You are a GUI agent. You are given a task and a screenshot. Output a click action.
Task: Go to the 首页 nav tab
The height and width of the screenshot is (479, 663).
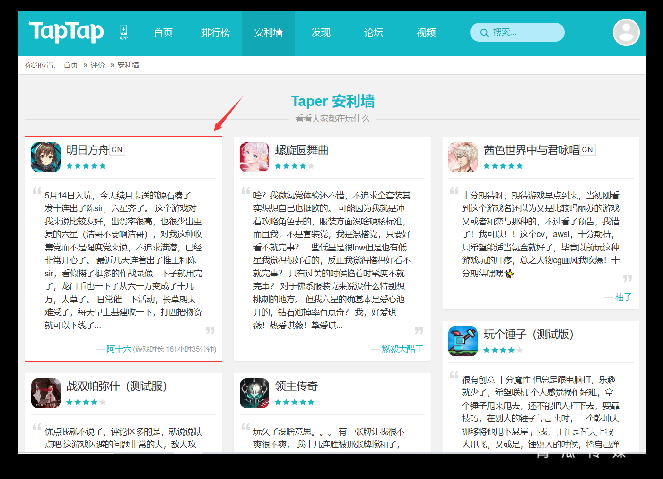pyautogui.click(x=163, y=32)
